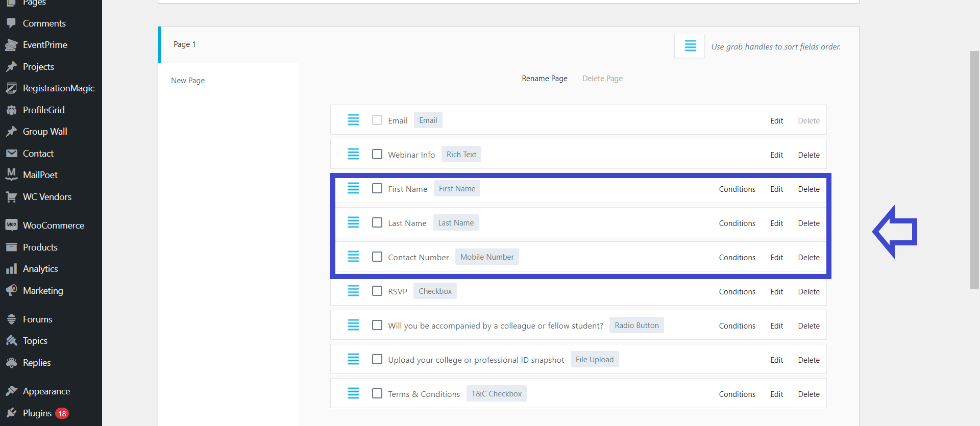Click the RegistrationMagic sidebar icon

11,88
